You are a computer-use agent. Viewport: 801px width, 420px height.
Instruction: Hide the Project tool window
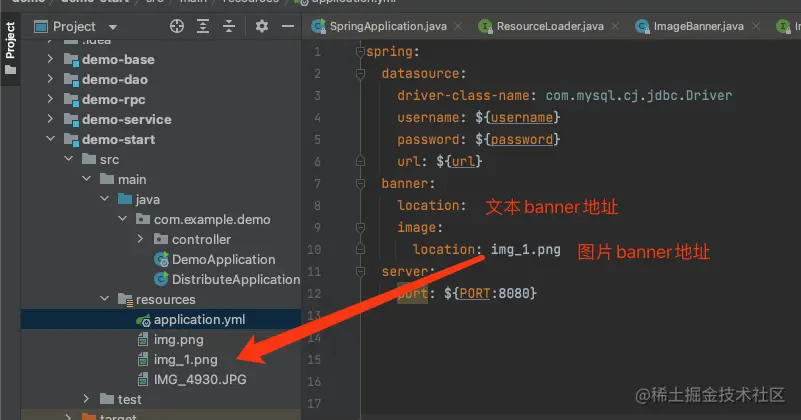coord(288,26)
